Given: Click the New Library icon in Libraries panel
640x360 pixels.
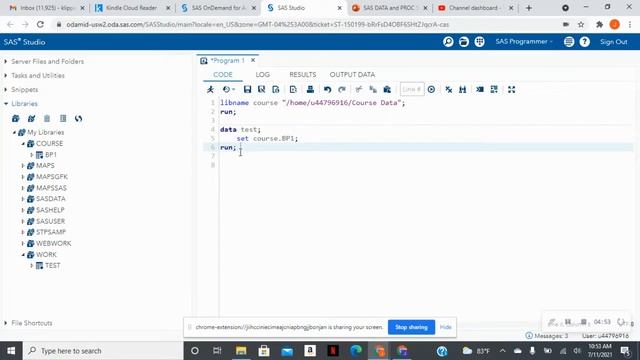Looking at the screenshot, I should (16, 118).
